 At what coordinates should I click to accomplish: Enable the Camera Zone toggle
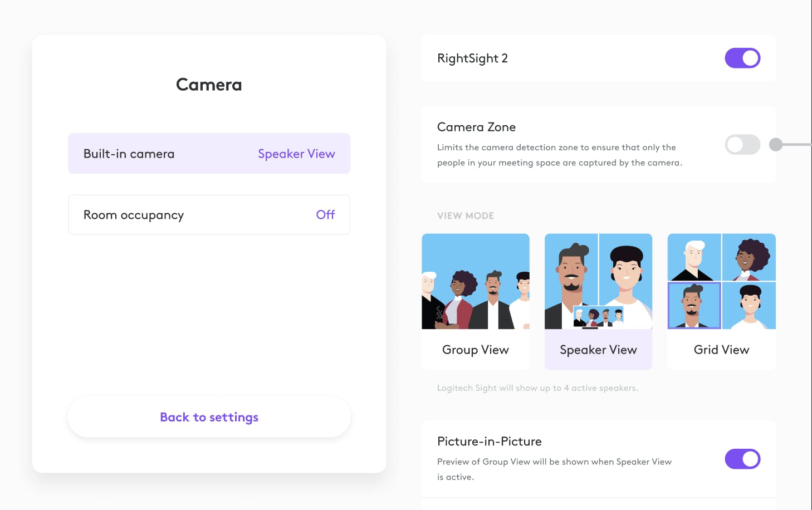(742, 145)
